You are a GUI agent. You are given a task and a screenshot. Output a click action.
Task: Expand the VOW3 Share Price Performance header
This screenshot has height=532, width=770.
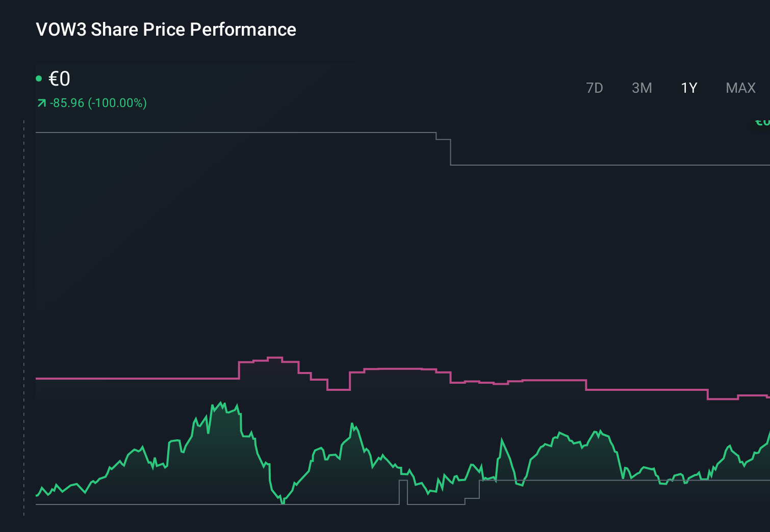(x=166, y=30)
